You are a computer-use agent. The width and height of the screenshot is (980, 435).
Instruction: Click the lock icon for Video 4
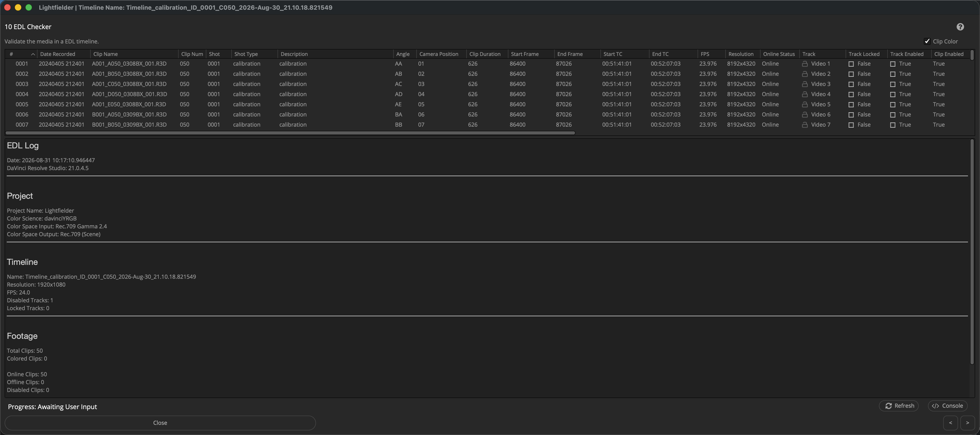click(x=805, y=94)
